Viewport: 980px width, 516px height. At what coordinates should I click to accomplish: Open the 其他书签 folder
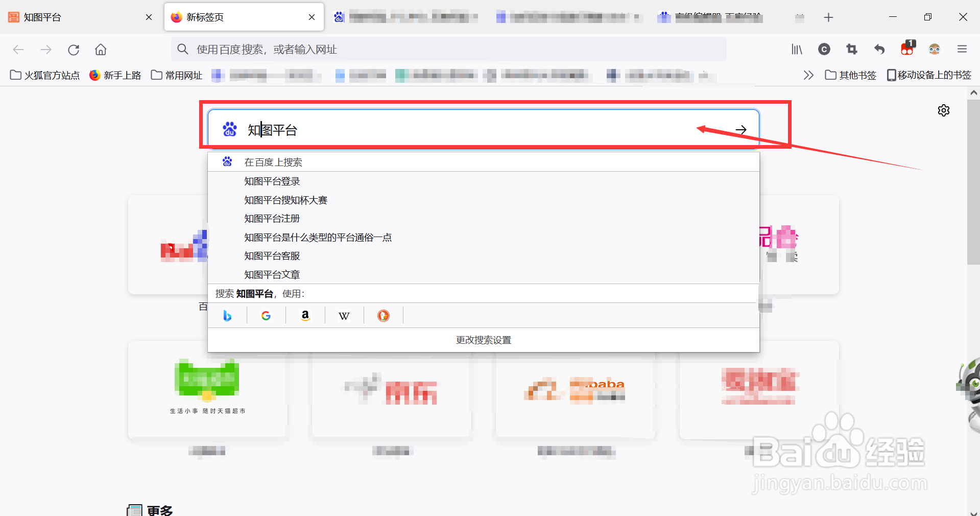click(851, 75)
